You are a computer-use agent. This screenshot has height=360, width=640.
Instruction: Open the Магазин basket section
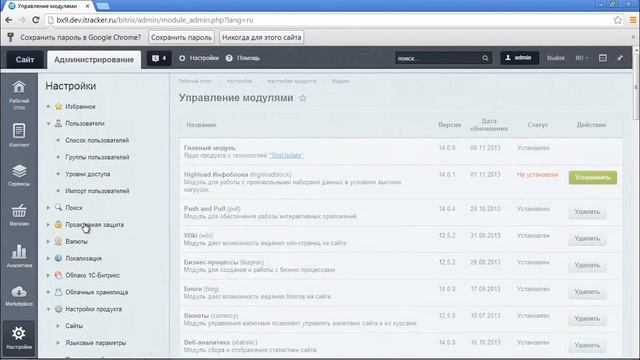pyautogui.click(x=19, y=215)
